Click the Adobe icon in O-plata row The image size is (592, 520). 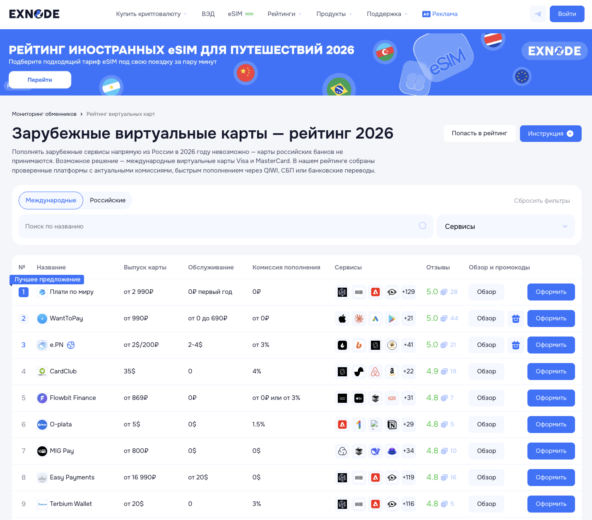tap(342, 424)
